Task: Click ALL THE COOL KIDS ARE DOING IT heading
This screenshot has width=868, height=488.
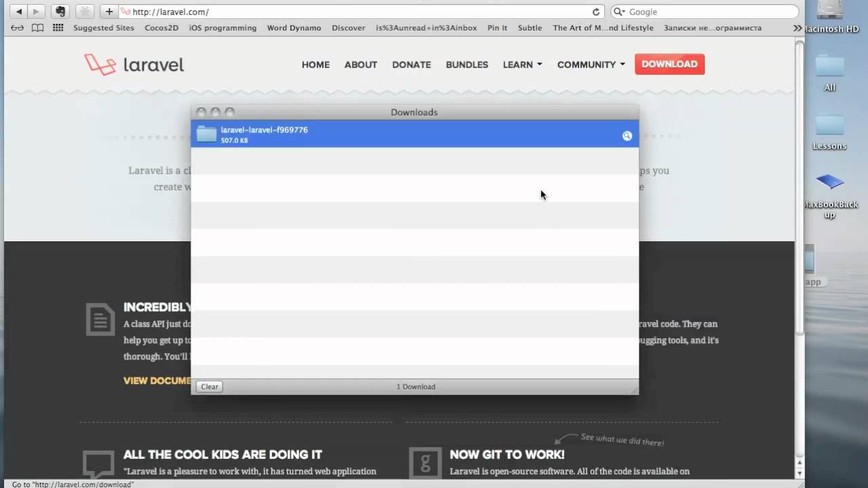Action: coord(222,455)
